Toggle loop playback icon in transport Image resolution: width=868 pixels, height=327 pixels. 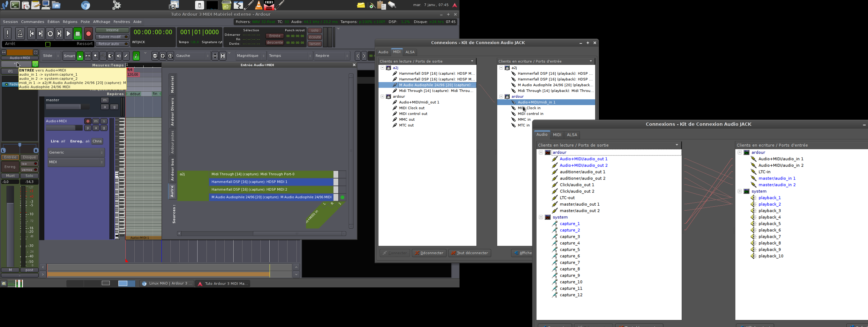click(50, 34)
